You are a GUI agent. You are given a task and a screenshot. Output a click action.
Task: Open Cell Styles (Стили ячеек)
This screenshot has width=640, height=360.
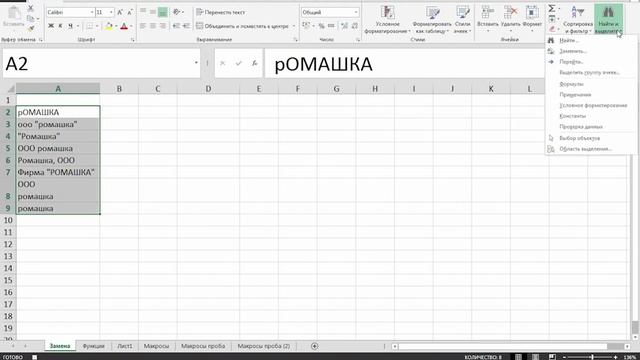pyautogui.click(x=463, y=20)
